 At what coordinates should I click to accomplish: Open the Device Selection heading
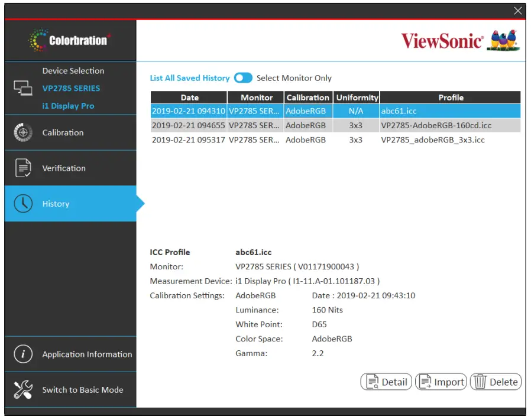click(x=73, y=71)
